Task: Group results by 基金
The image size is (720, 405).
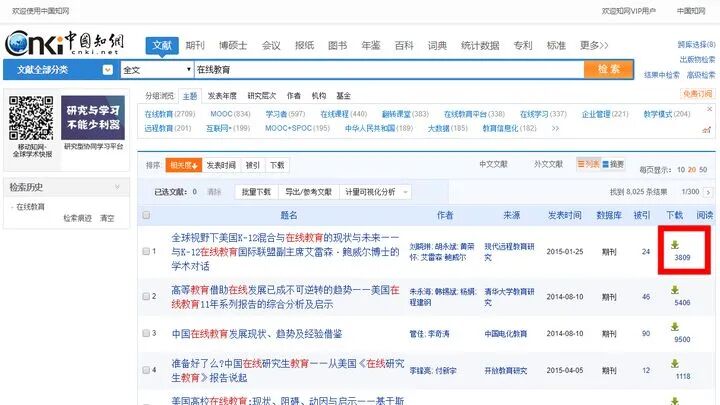Action: coord(343,96)
